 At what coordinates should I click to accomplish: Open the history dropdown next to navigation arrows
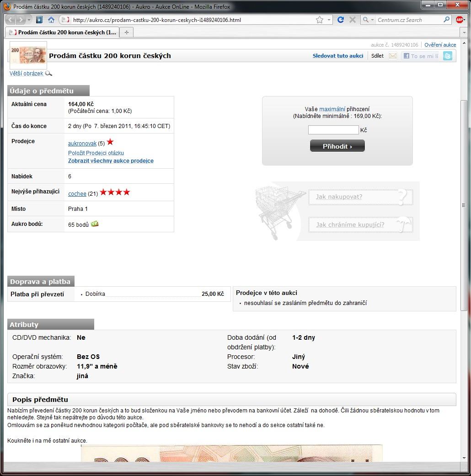[29, 20]
